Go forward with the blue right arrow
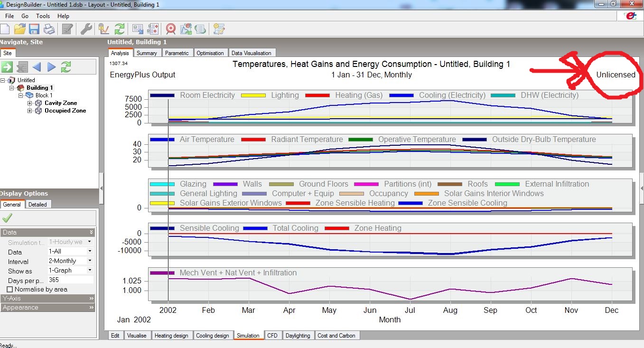Image resolution: width=644 pixels, height=348 pixels. [51, 67]
